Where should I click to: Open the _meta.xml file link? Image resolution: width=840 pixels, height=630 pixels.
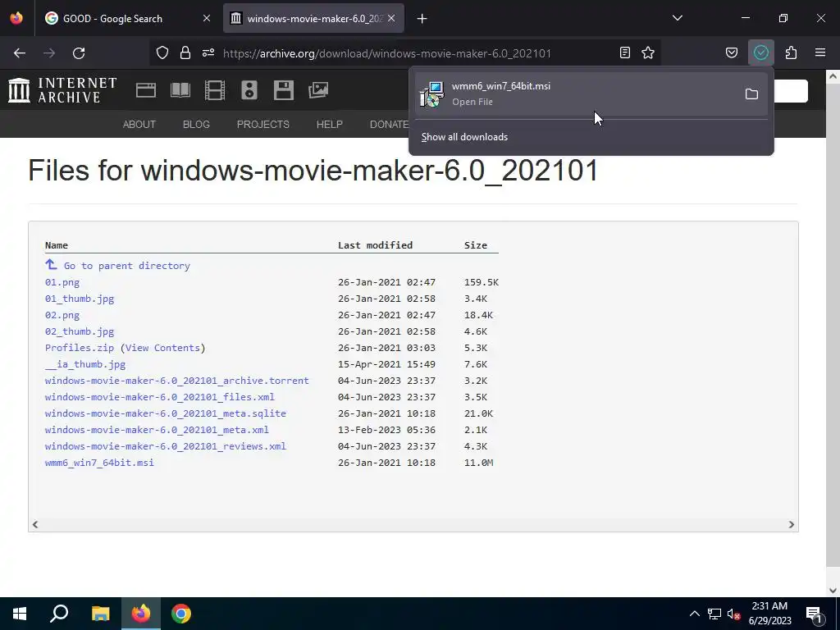pyautogui.click(x=157, y=430)
